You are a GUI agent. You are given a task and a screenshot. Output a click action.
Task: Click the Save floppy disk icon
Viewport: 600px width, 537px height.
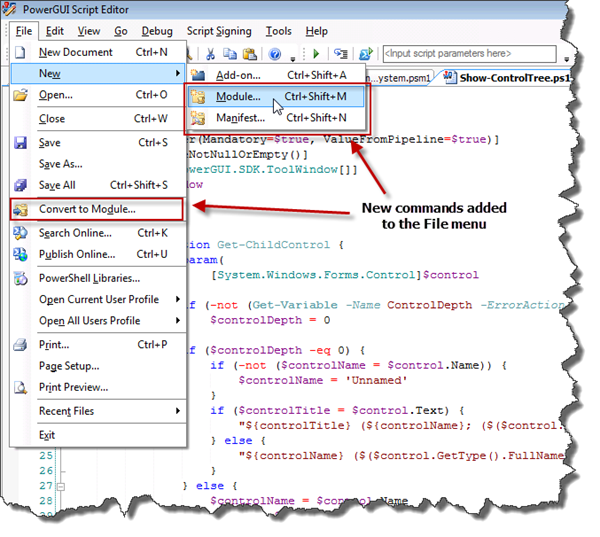[x=20, y=143]
